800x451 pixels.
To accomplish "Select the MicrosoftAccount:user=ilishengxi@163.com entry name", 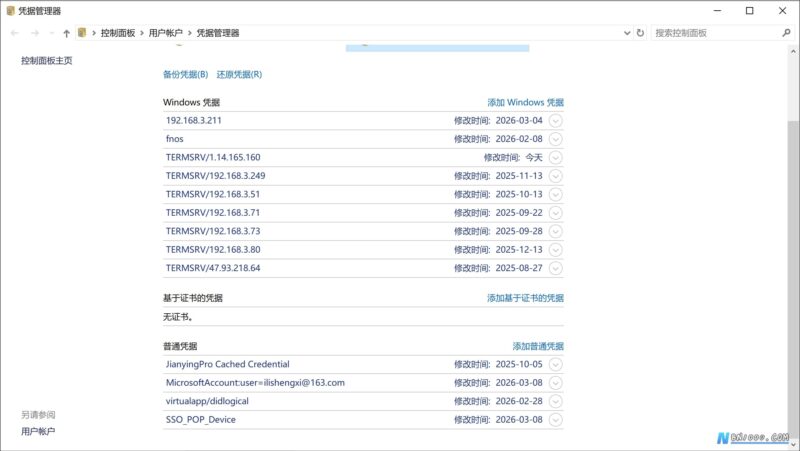I will pos(255,383).
